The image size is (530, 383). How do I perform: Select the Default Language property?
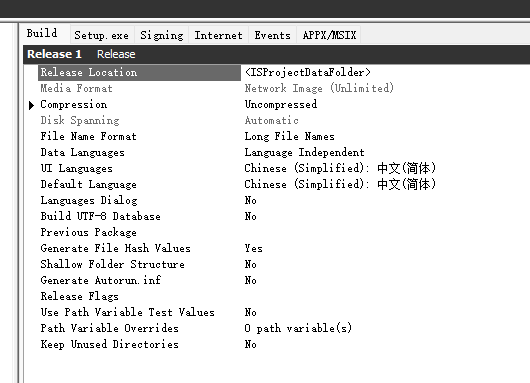[x=89, y=185]
